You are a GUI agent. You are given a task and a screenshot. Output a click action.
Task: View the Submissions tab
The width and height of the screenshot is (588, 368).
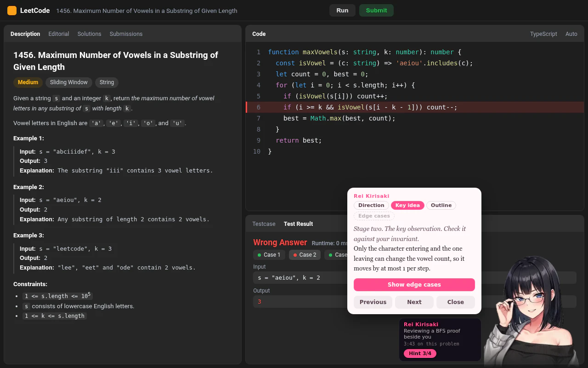click(x=126, y=34)
